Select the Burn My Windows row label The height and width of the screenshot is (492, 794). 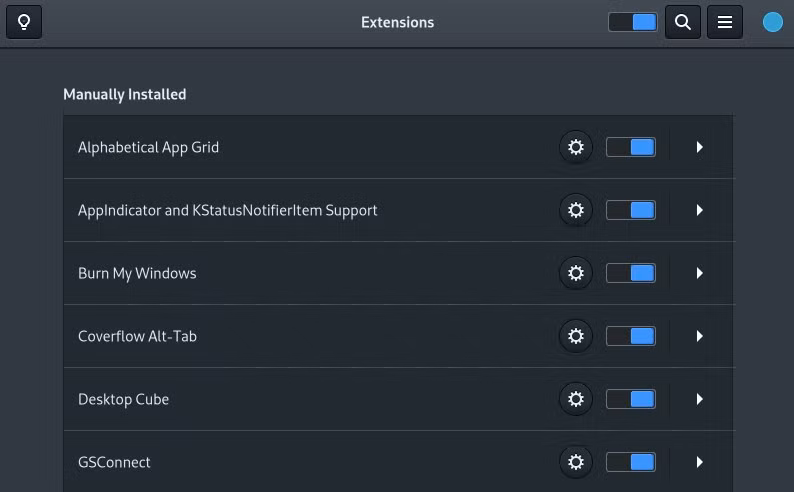tap(137, 274)
